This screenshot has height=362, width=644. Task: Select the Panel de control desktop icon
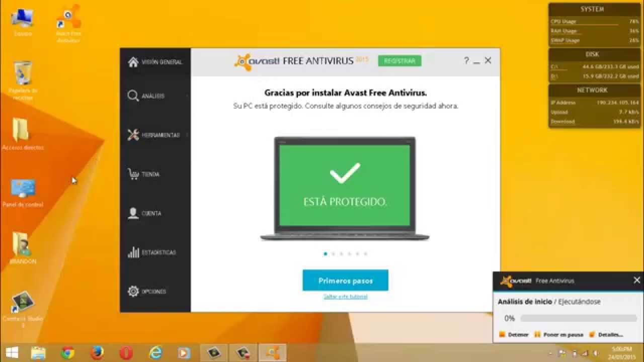(x=23, y=193)
